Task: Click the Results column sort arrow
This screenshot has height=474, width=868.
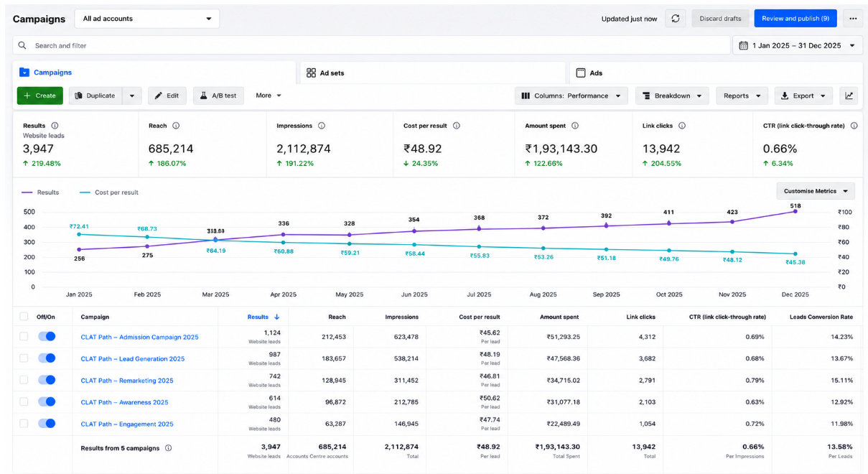Action: pyautogui.click(x=276, y=317)
